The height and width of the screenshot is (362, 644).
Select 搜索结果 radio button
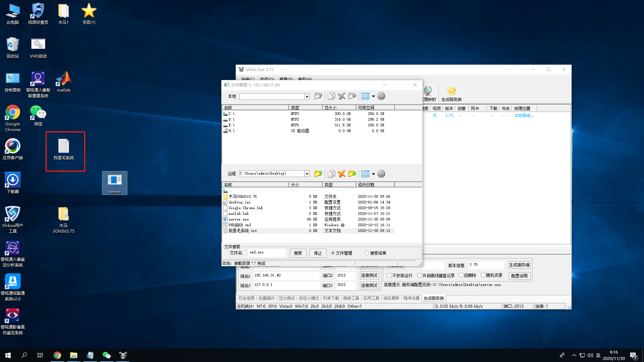(367, 253)
